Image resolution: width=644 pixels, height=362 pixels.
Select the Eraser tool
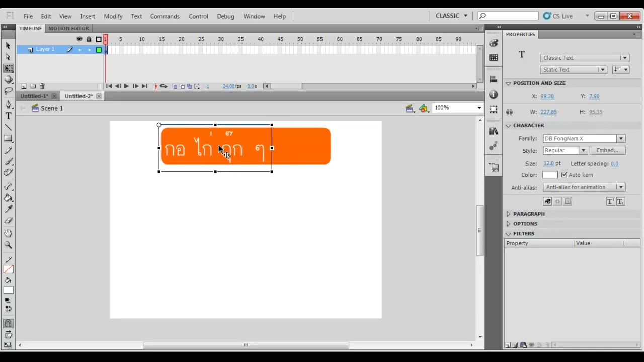click(x=8, y=220)
